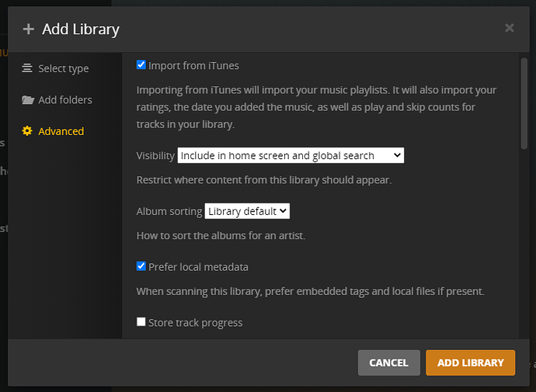Image resolution: width=536 pixels, height=392 pixels.
Task: Open the Album sorting dropdown
Action: coord(247,211)
